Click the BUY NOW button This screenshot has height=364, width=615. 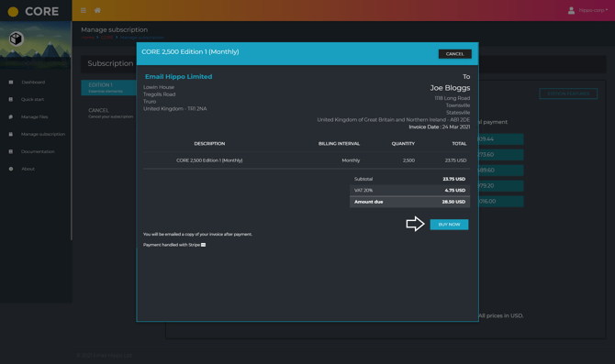(449, 225)
